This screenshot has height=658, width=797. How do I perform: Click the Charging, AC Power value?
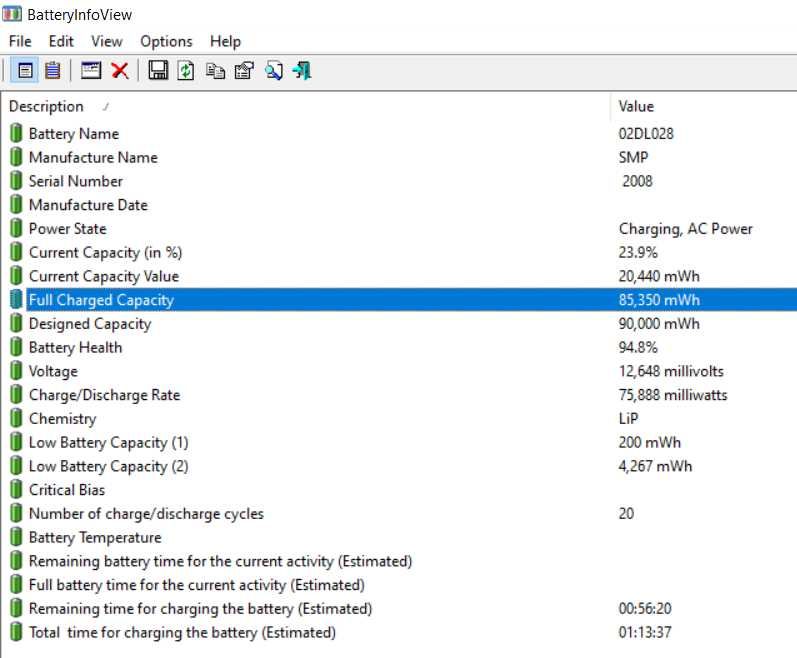coord(686,229)
